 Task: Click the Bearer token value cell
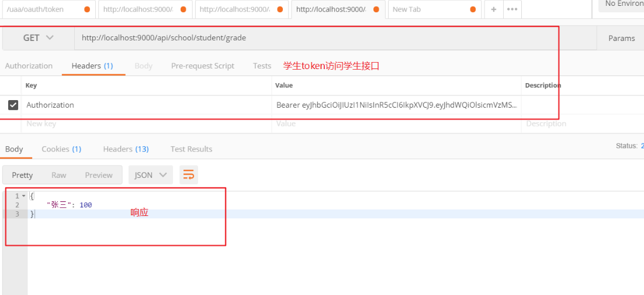[x=397, y=105]
